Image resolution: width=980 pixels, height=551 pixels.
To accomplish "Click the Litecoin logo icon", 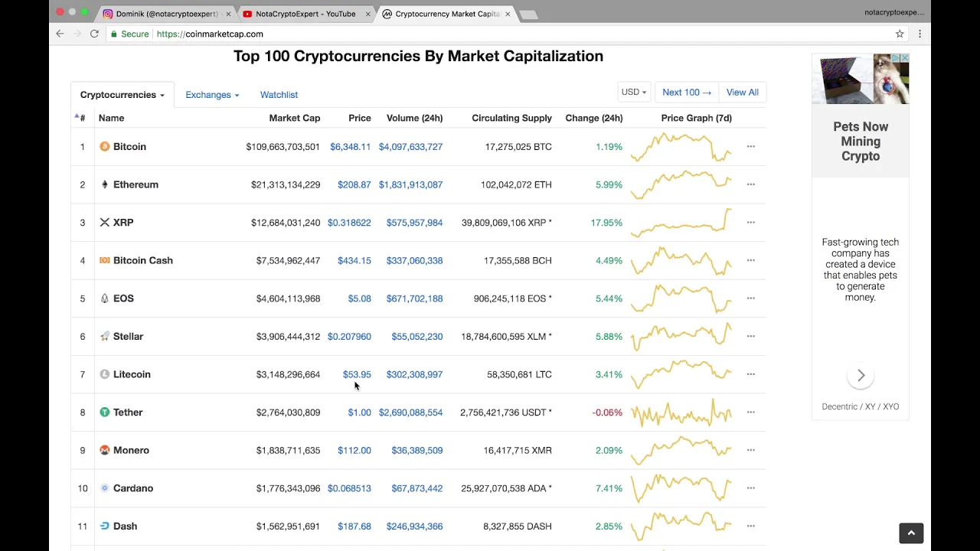I will (x=105, y=374).
